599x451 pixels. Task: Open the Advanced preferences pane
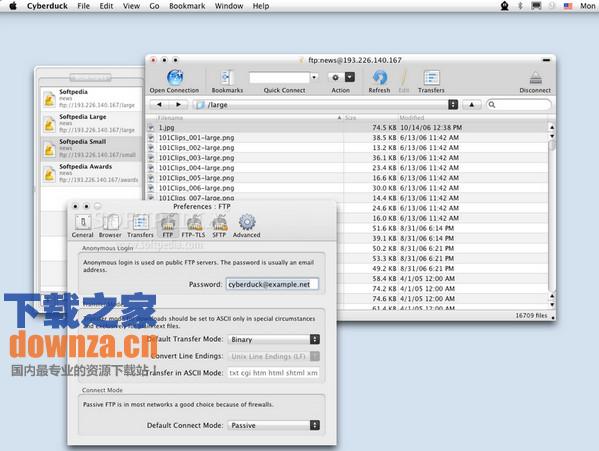(247, 222)
